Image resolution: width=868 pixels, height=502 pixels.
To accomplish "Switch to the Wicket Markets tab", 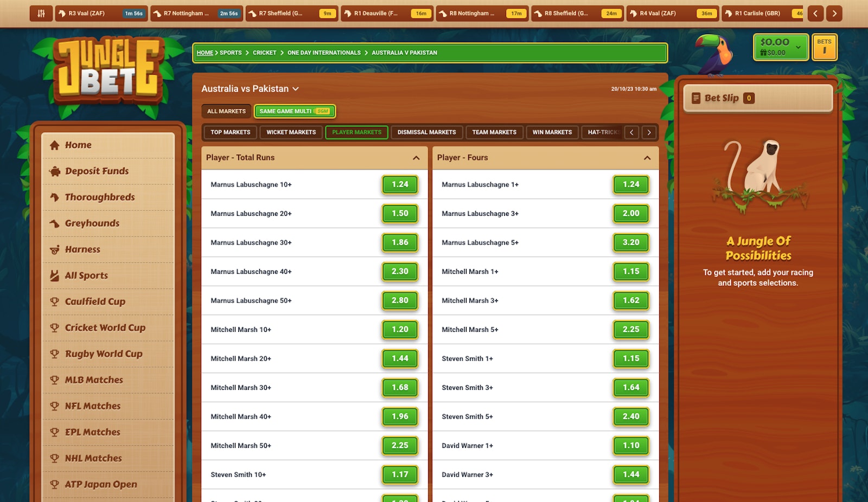I will (x=291, y=132).
